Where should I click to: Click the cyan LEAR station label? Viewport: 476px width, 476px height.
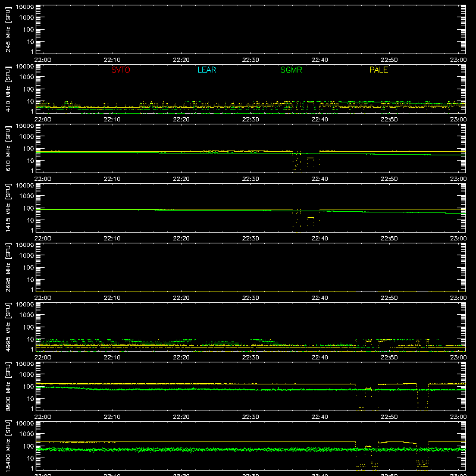pyautogui.click(x=206, y=70)
